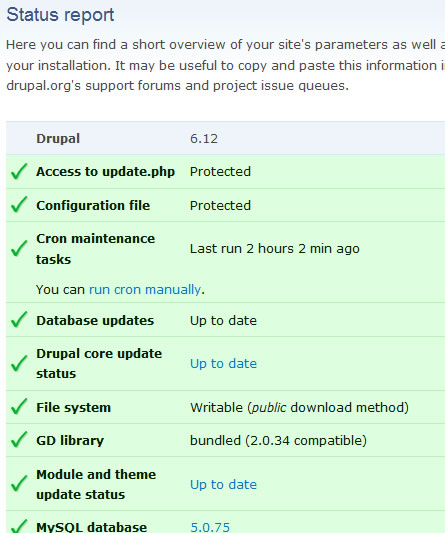Click the Up to date value for Database updates

223,321
